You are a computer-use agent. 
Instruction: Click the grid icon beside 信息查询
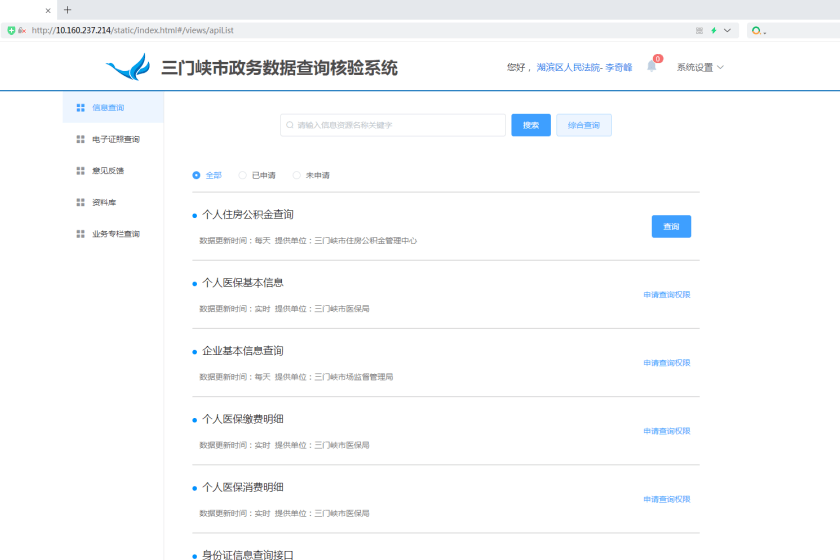(81, 107)
